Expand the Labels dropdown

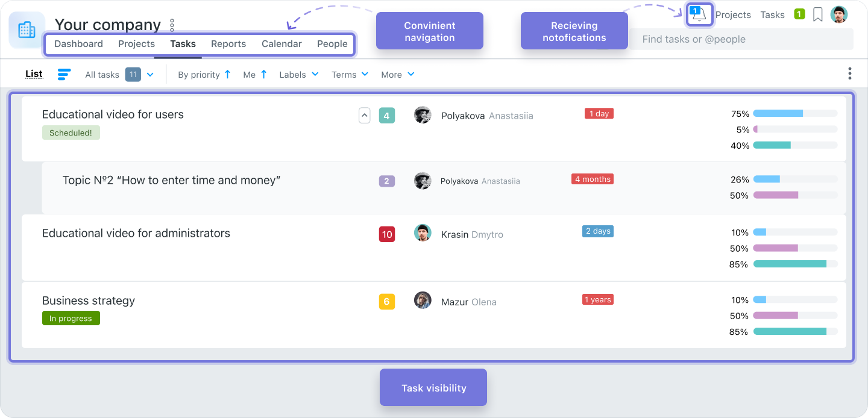(x=298, y=74)
